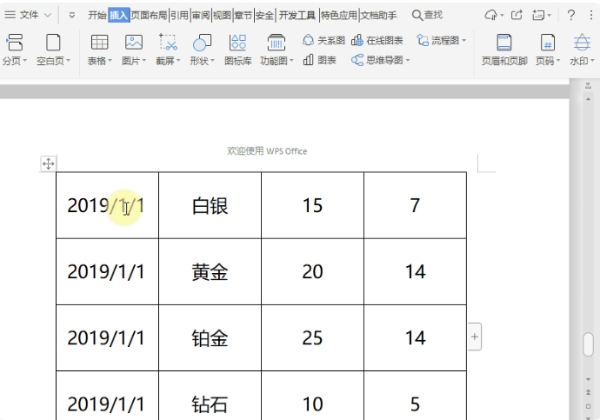Open the 文档助手 tab
Viewport: 600px width, 420px height.
click(x=379, y=15)
